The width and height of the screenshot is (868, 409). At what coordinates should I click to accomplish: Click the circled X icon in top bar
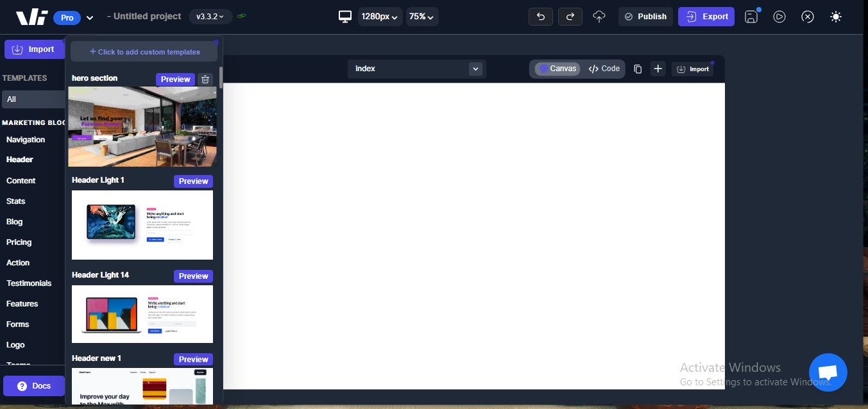coord(808,17)
